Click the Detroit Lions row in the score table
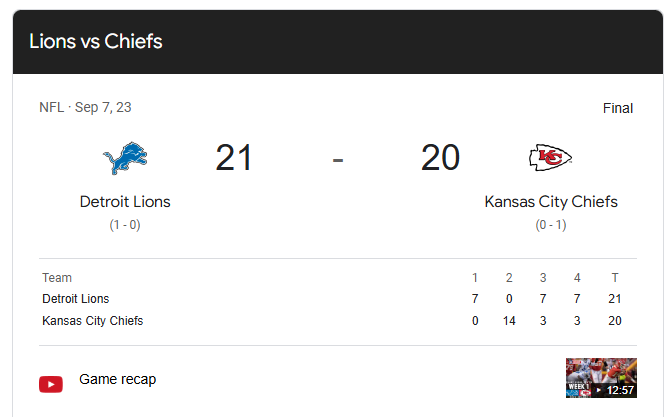The width and height of the screenshot is (670, 417). click(x=76, y=299)
